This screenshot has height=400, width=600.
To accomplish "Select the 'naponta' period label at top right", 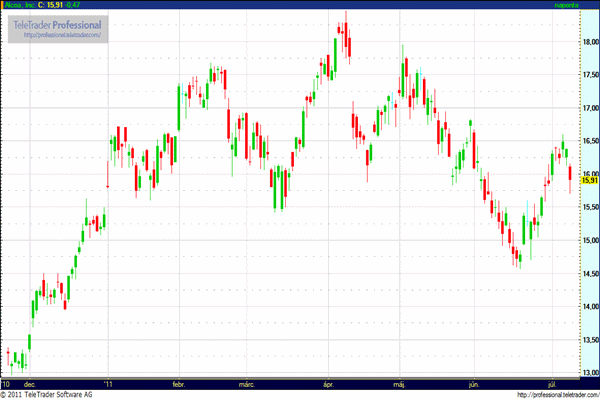I will click(566, 5).
